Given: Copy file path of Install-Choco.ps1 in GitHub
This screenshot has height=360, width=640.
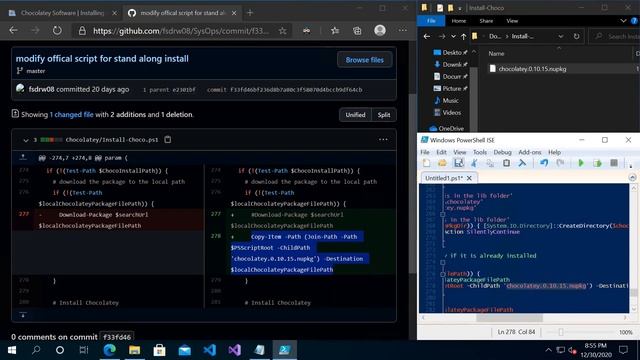Looking at the screenshot, I should point(167,140).
